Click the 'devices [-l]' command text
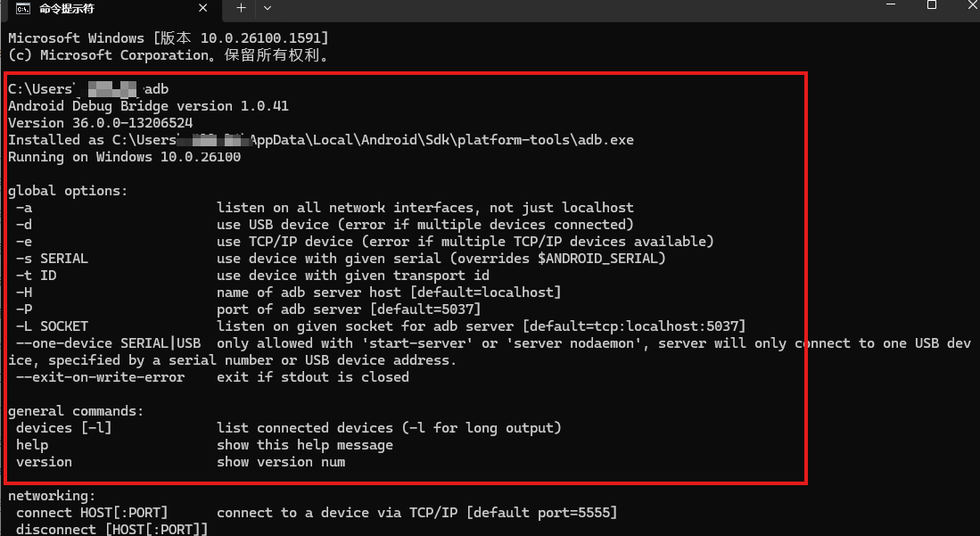980x536 pixels. 63,428
